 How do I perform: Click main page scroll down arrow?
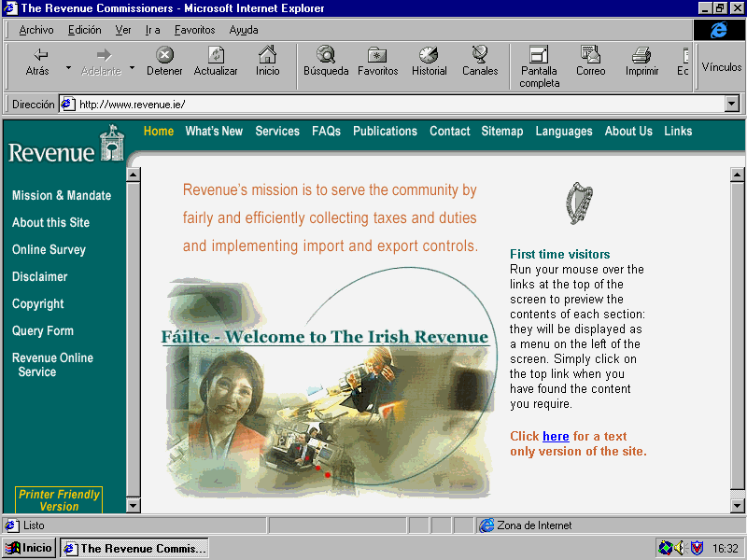pos(737,505)
